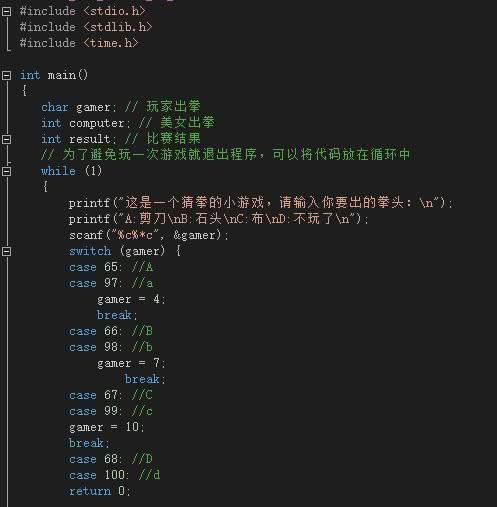Click the while (1) statement

pos(71,171)
